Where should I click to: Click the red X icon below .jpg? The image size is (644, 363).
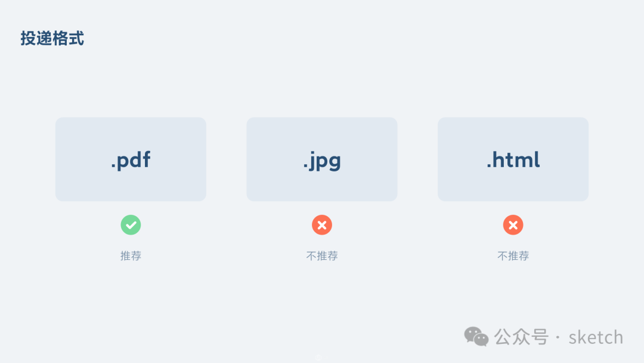click(322, 225)
